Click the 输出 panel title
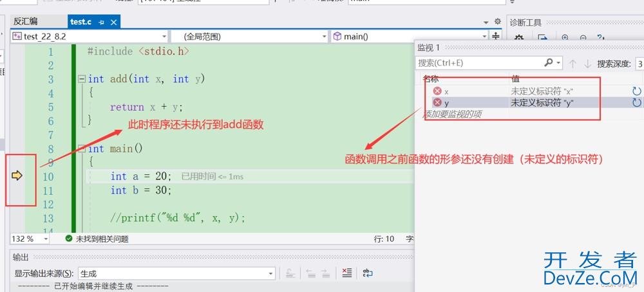Screen dimensions: 644x292 click(x=21, y=257)
